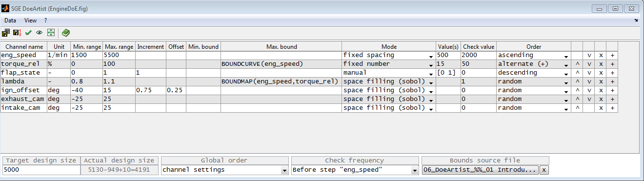The width and height of the screenshot is (644, 181).
Task: Click the ign_offset Increment cell 0.75
Action: pos(151,90)
